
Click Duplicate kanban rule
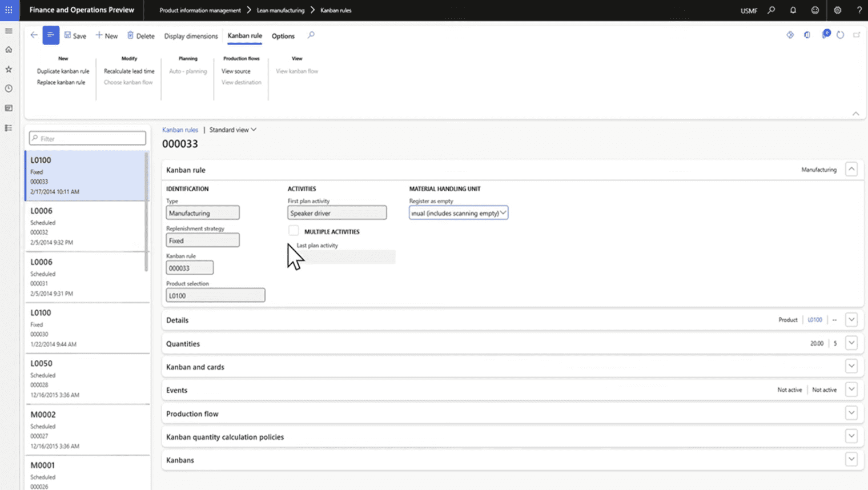click(63, 71)
